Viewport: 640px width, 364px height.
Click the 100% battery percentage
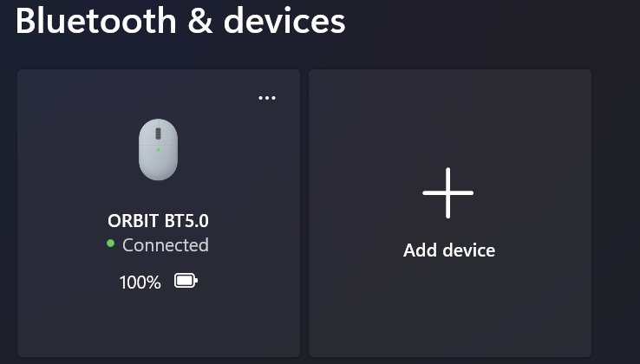pos(140,283)
